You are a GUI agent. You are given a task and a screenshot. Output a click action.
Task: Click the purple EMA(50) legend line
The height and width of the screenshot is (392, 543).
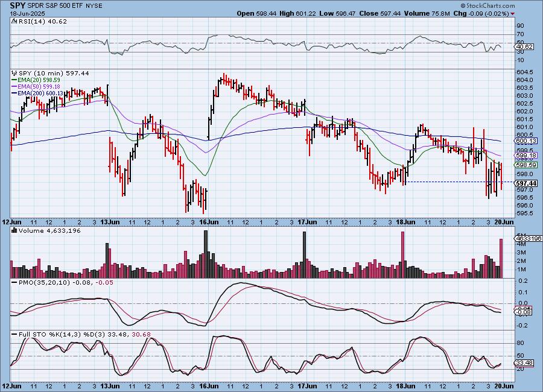[14, 87]
